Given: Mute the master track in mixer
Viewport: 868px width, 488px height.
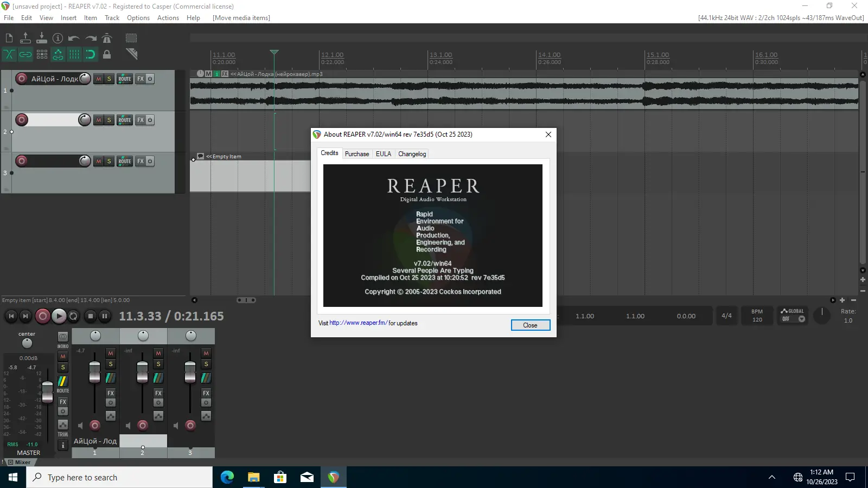Looking at the screenshot, I should 63,356.
